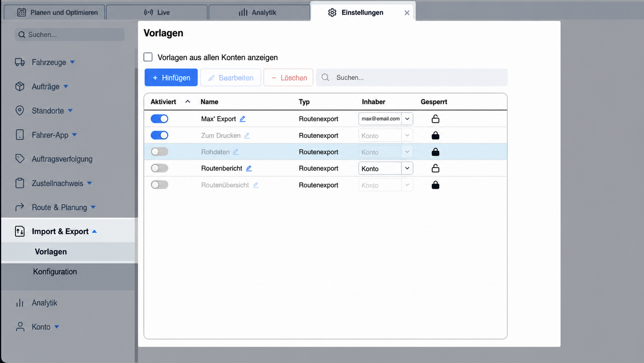The height and width of the screenshot is (363, 644).
Task: Close the Einstellungen tab
Action: 407,13
